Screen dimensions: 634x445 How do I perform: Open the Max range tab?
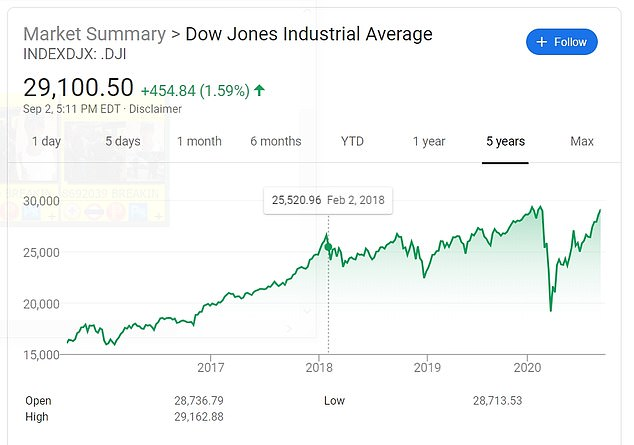(582, 141)
